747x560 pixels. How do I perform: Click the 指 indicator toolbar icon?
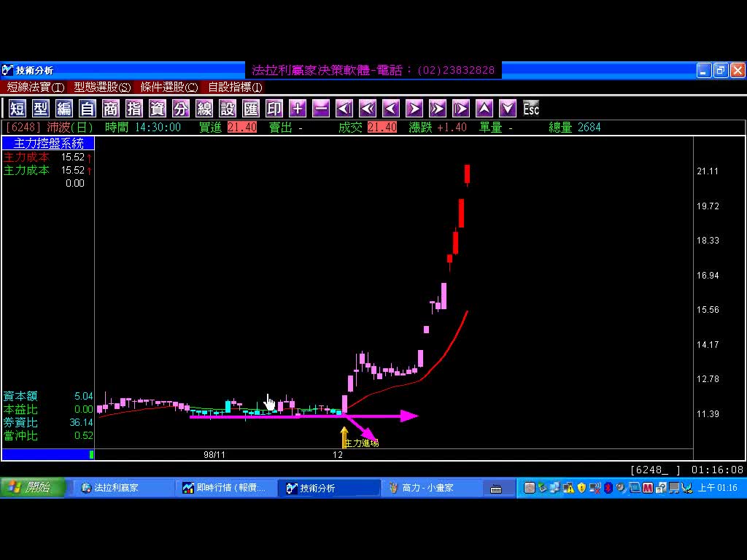(x=134, y=109)
